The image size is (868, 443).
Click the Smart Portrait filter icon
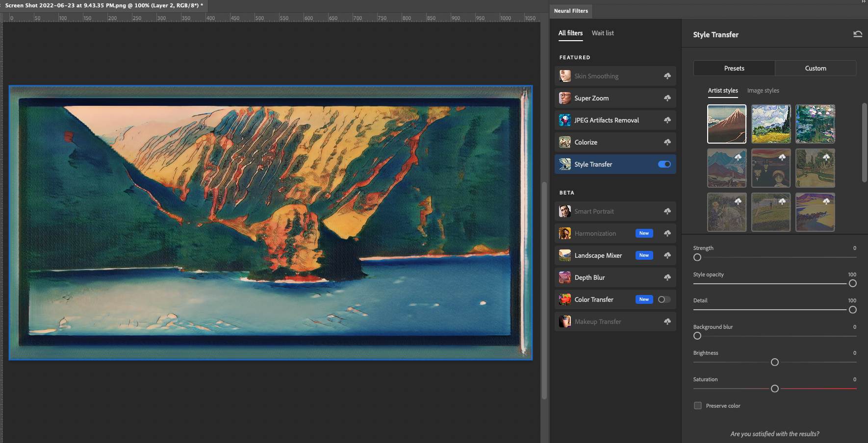pos(564,211)
